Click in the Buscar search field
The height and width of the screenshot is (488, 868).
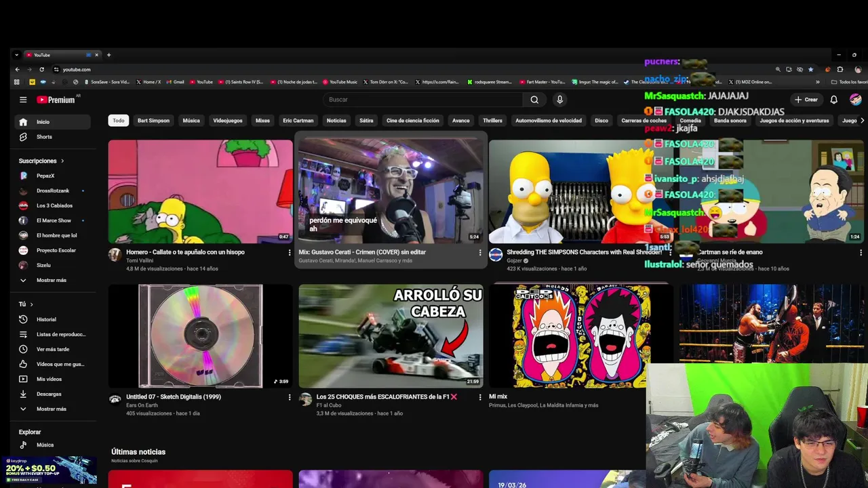[423, 100]
